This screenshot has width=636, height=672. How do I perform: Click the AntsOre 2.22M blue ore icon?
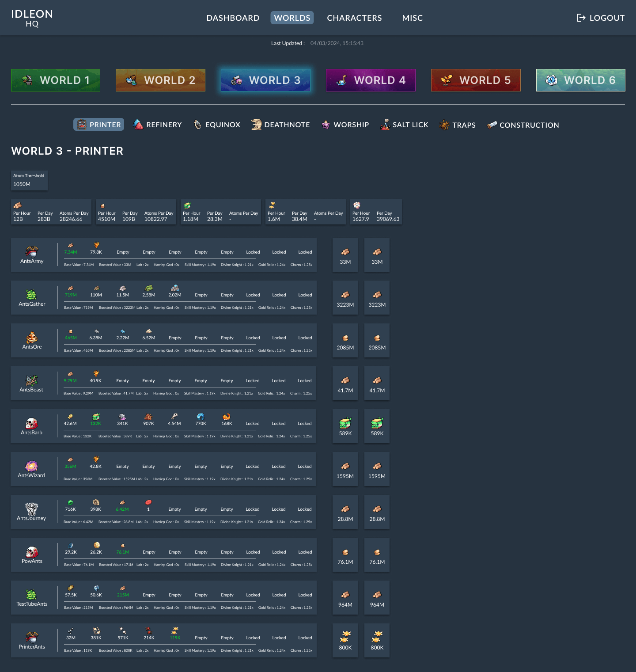point(123,331)
